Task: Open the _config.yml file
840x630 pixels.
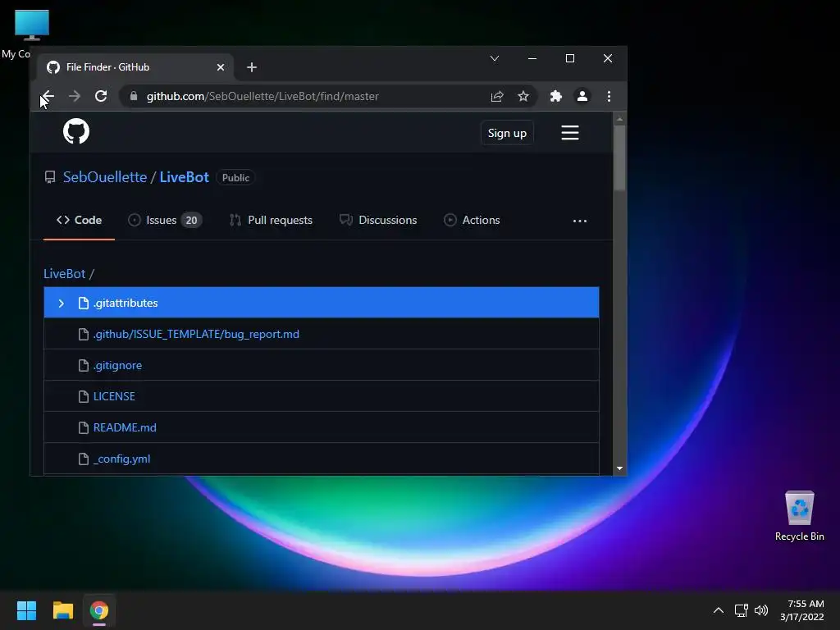Action: coord(121,459)
